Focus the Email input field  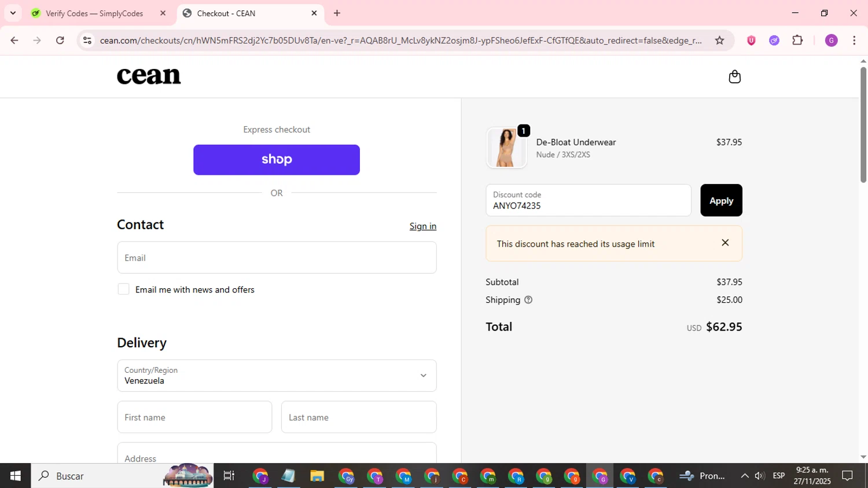277,258
